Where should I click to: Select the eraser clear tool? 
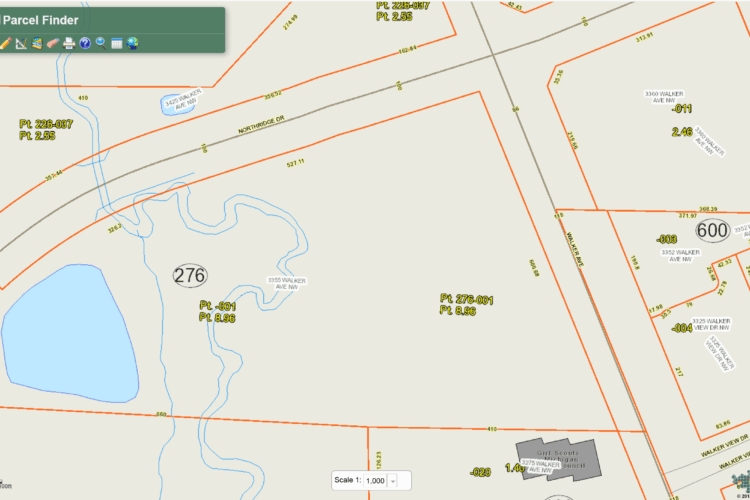point(53,43)
